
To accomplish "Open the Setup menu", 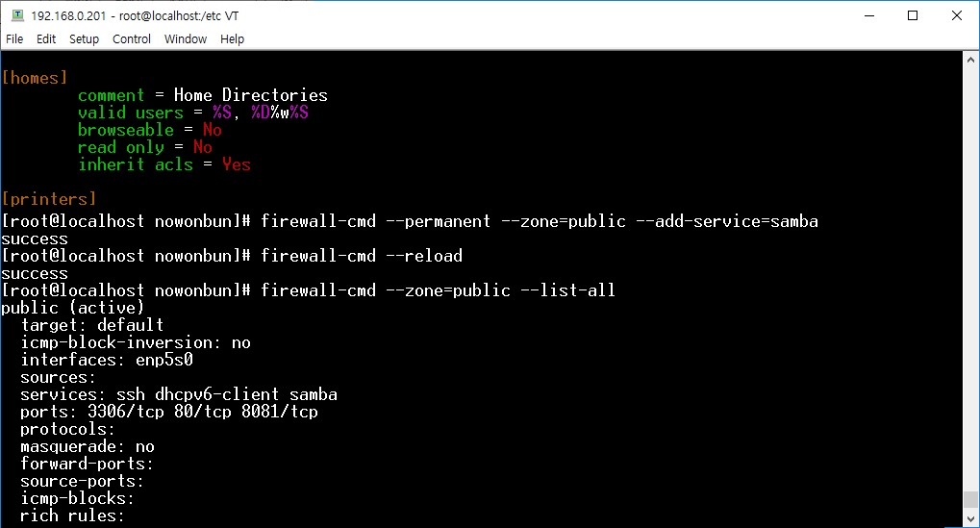I will [84, 38].
